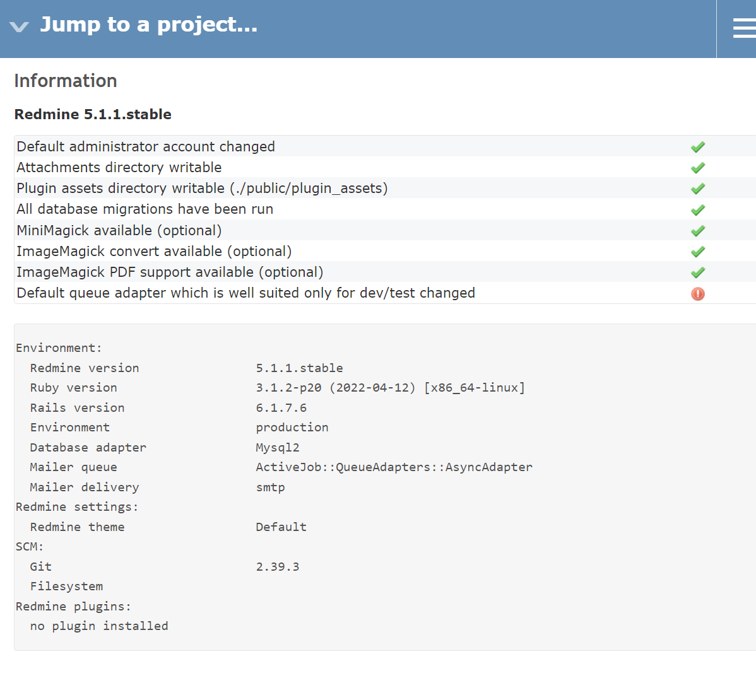The height and width of the screenshot is (700, 756).
Task: Click the Redmine theme value Default
Action: 281,527
